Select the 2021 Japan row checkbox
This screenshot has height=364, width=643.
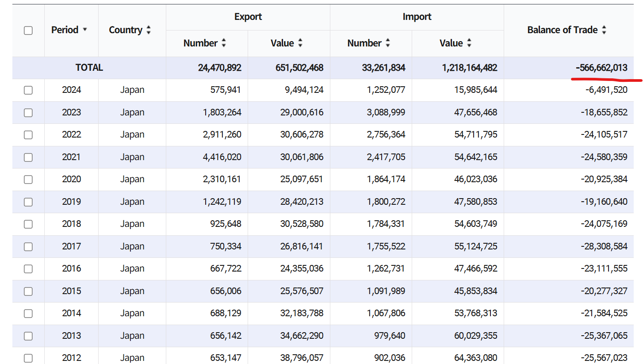28,157
